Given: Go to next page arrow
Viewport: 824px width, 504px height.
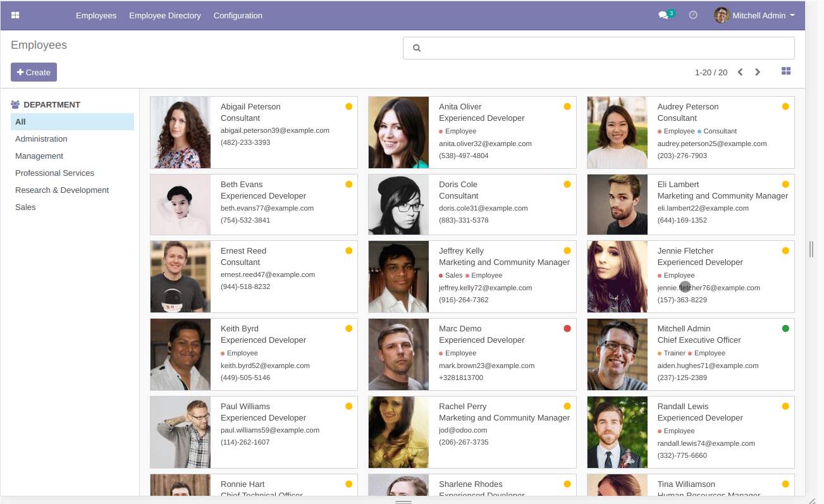Looking at the screenshot, I should [758, 72].
